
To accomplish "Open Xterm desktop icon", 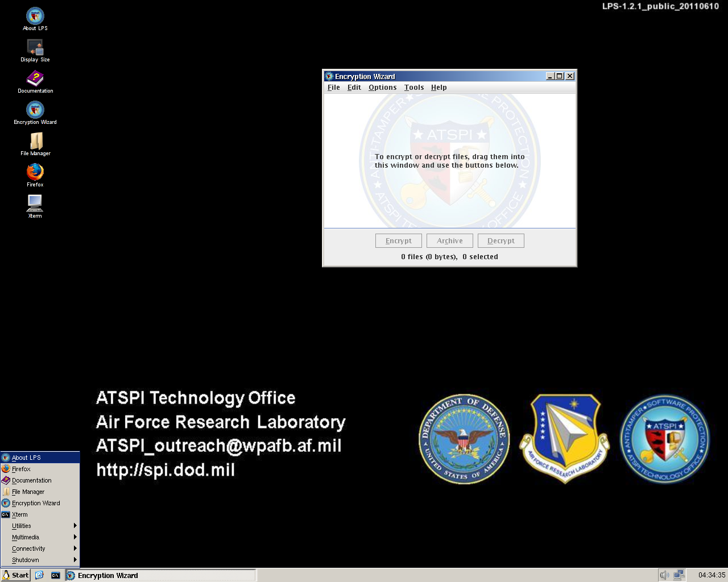I will [35, 206].
